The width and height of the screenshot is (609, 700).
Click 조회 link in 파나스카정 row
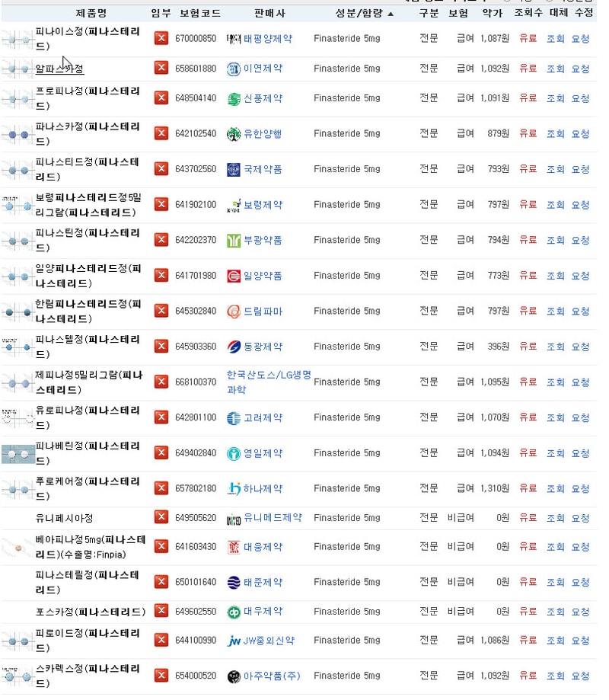point(556,133)
